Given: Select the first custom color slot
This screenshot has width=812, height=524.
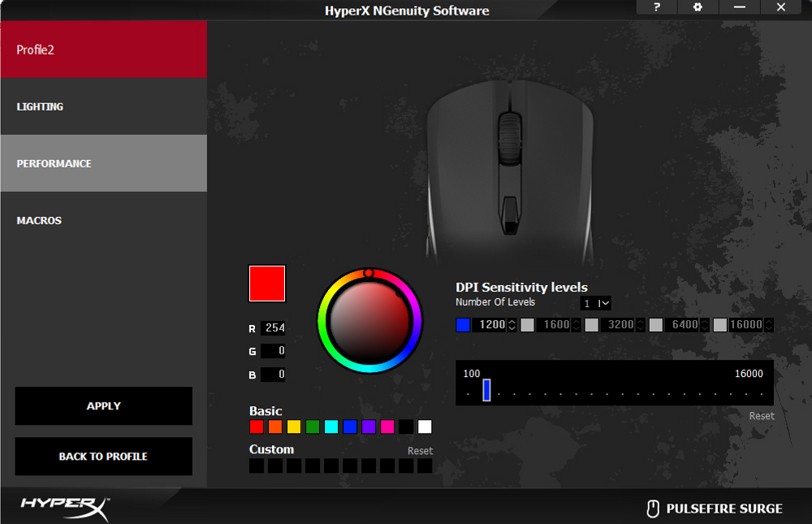Looking at the screenshot, I should [x=257, y=466].
